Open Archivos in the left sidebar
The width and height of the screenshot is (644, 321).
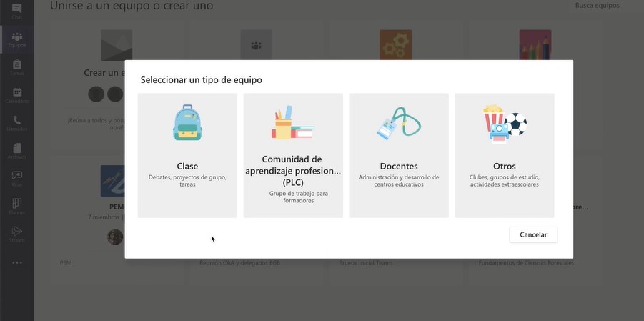pyautogui.click(x=17, y=152)
